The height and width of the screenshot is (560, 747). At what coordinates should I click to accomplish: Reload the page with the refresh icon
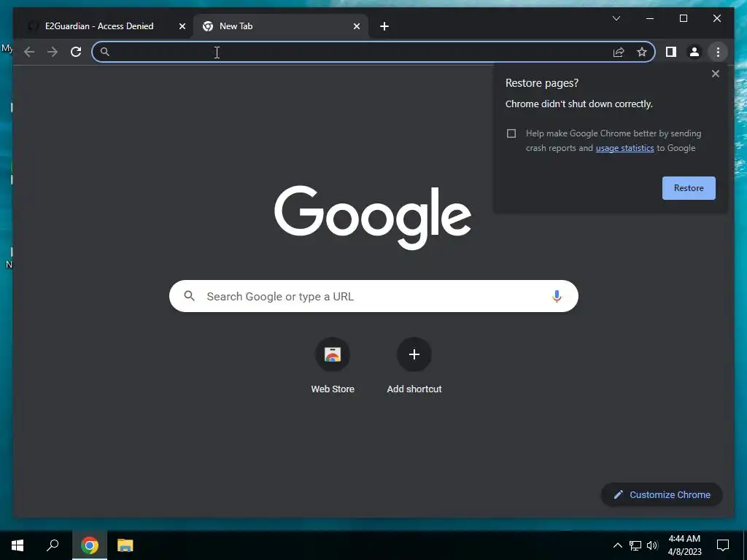[76, 52]
